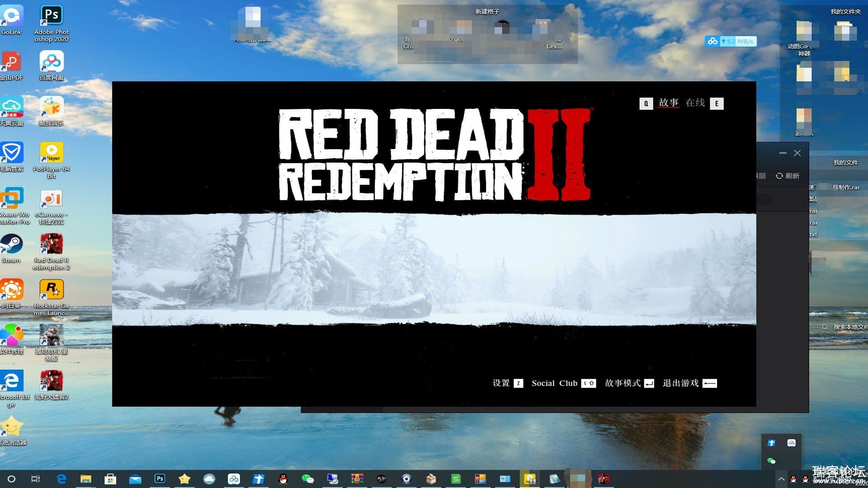The height and width of the screenshot is (488, 868).
Task: Open the 动图GIF神器 desktop item
Action: pyautogui.click(x=803, y=38)
